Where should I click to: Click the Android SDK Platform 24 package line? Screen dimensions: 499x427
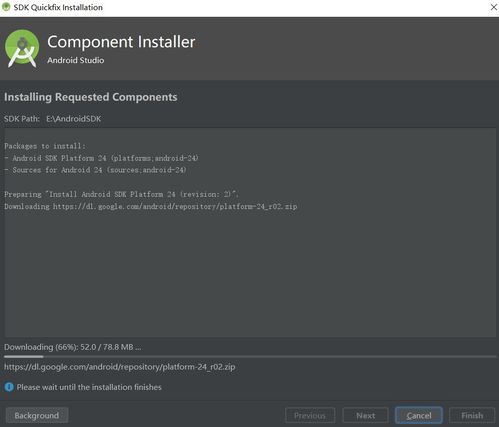click(x=101, y=158)
